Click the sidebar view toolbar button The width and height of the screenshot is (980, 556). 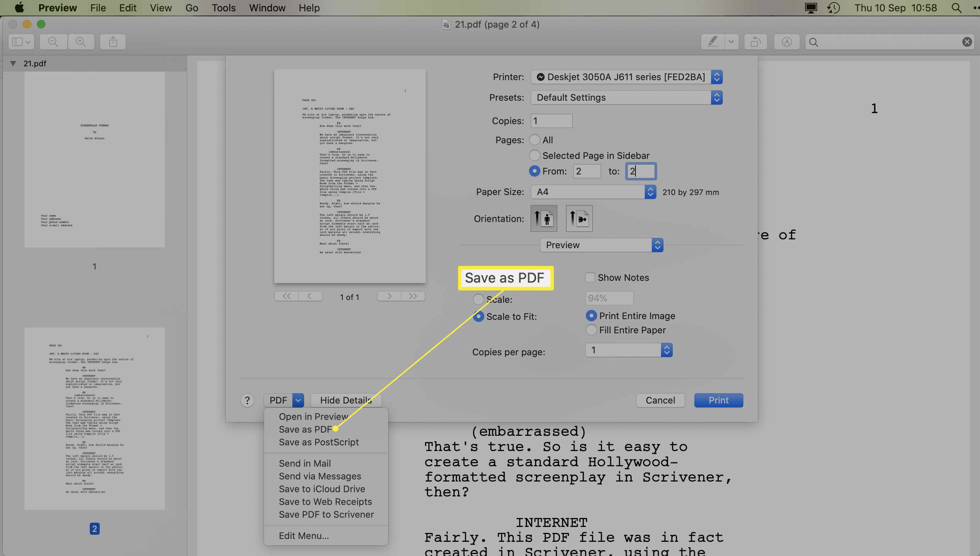pyautogui.click(x=21, y=41)
